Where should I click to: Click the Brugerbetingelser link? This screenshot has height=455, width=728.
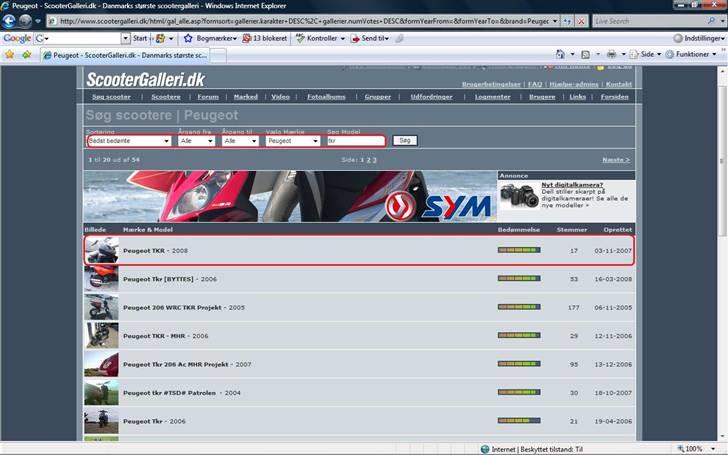491,84
